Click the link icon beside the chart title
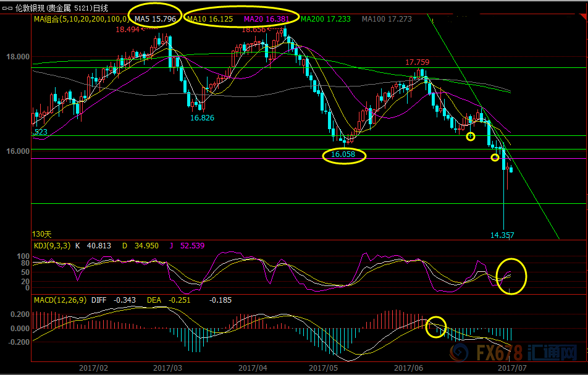 [6, 7]
